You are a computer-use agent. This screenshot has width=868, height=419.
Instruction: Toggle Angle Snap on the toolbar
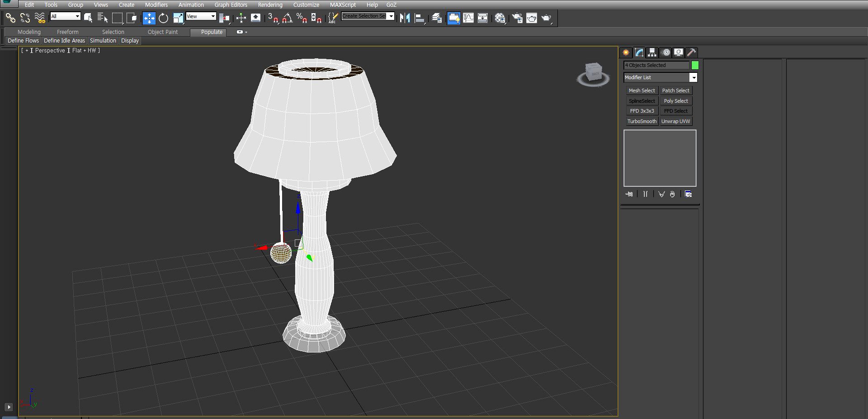click(x=287, y=18)
